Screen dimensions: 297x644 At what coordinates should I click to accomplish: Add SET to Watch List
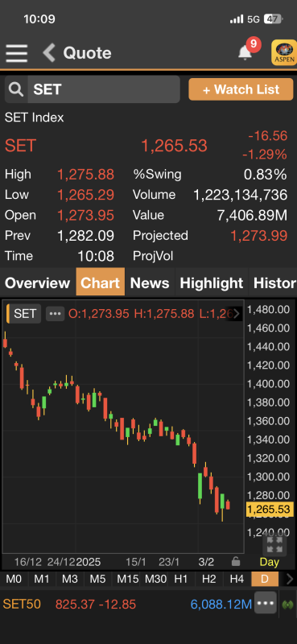point(241,89)
